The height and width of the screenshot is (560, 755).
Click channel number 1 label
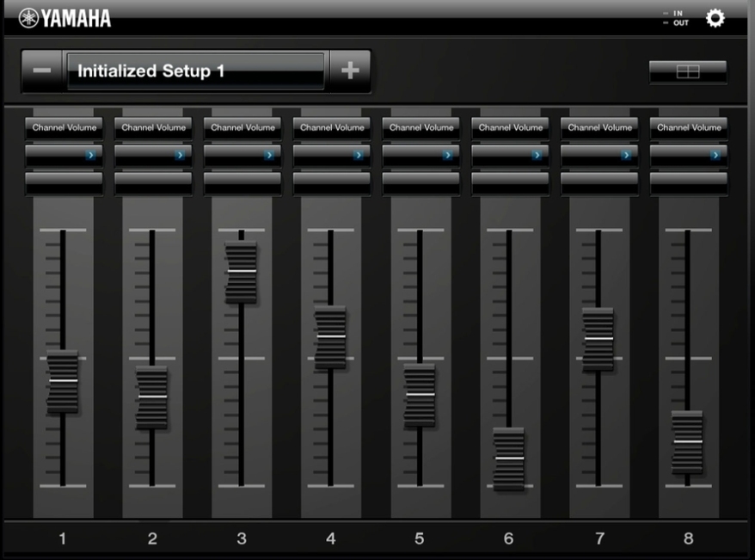[63, 538]
